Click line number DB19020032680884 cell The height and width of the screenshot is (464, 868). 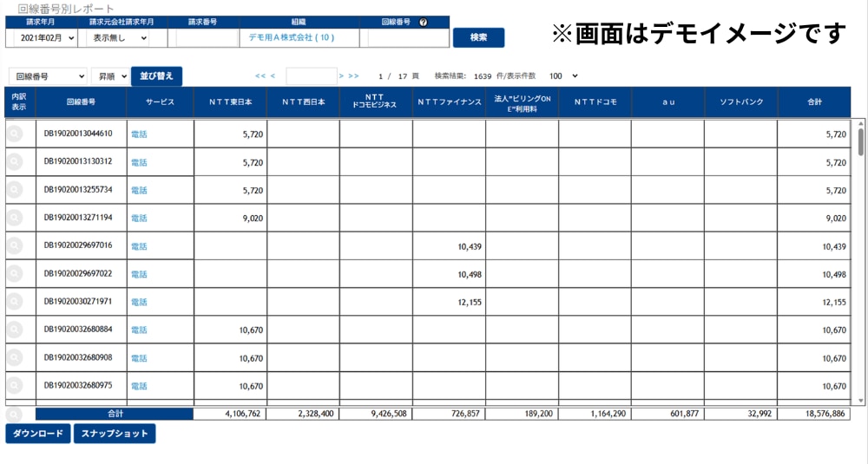tap(82, 330)
